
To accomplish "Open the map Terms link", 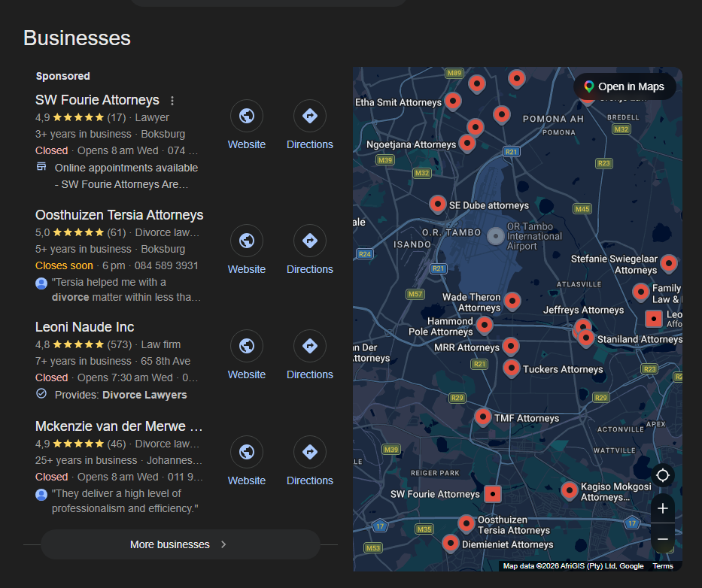I will coord(663,566).
